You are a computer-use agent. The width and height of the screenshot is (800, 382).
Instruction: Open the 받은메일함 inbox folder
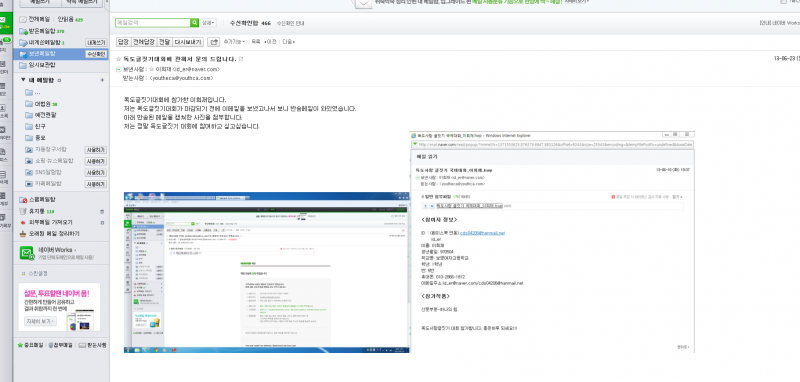[41, 31]
